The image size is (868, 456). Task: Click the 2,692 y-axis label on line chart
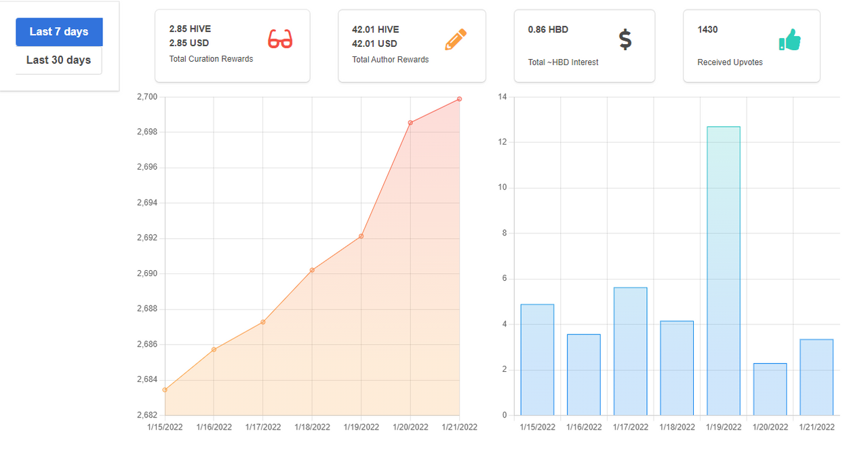click(147, 238)
